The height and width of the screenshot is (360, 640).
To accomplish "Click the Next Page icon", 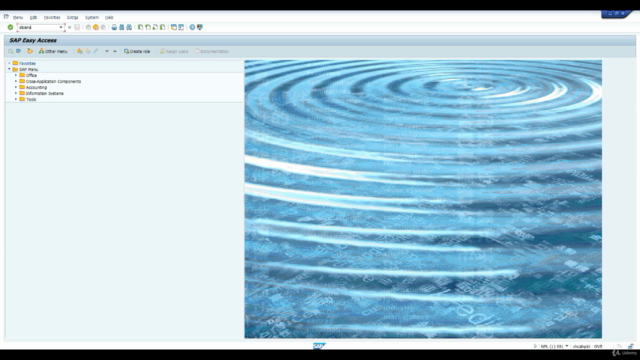I will pos(155,27).
